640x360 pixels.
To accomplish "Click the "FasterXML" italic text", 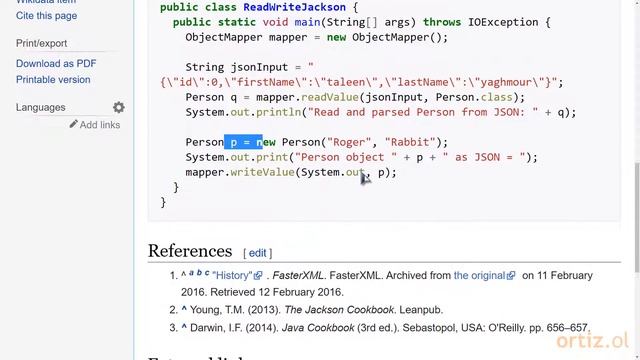I will (298, 276).
